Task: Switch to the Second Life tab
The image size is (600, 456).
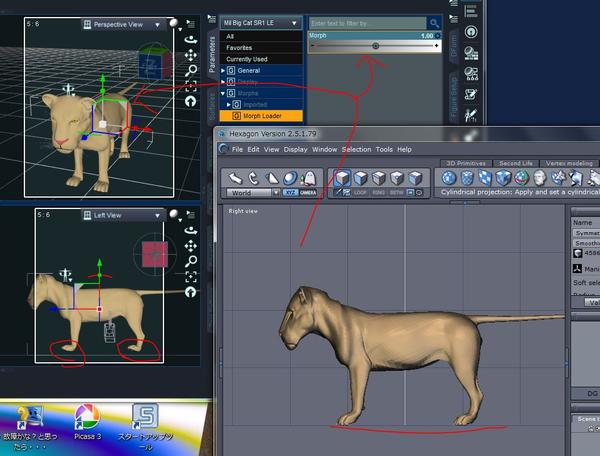Action: tap(515, 163)
